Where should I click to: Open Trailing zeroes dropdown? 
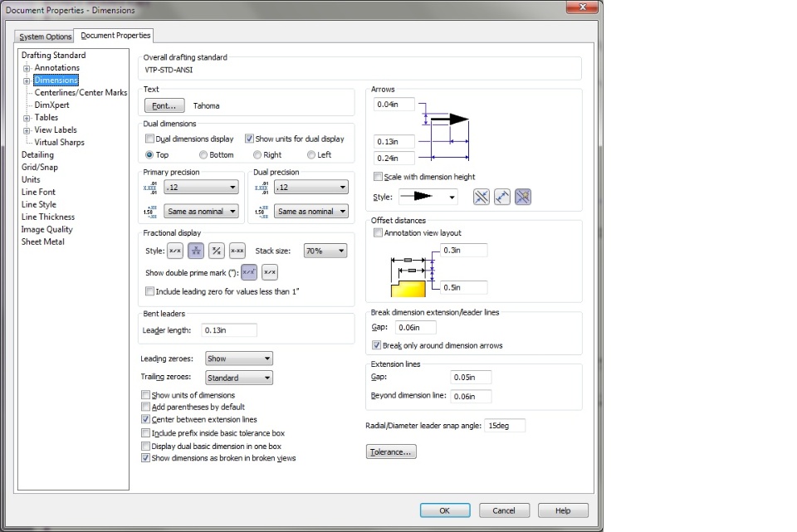click(x=239, y=378)
